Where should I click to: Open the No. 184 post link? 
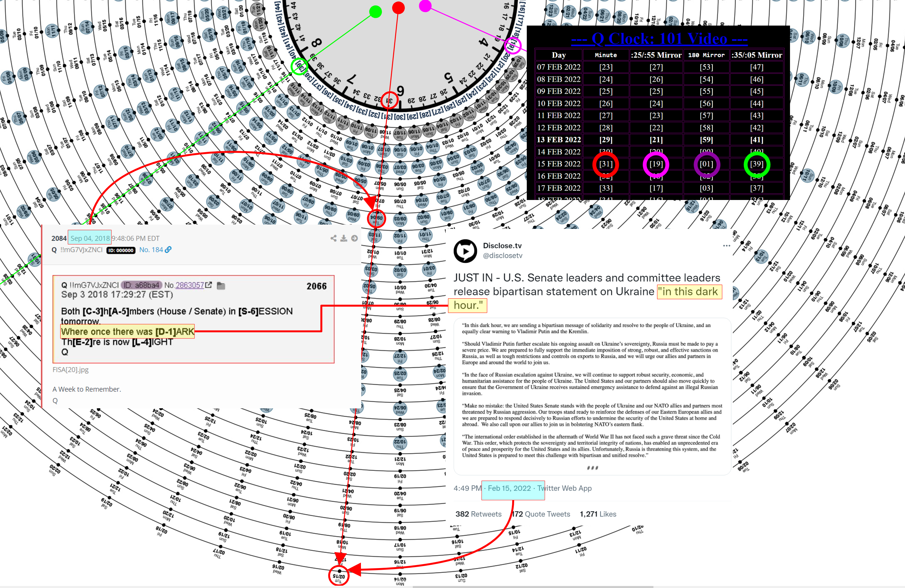click(x=151, y=250)
